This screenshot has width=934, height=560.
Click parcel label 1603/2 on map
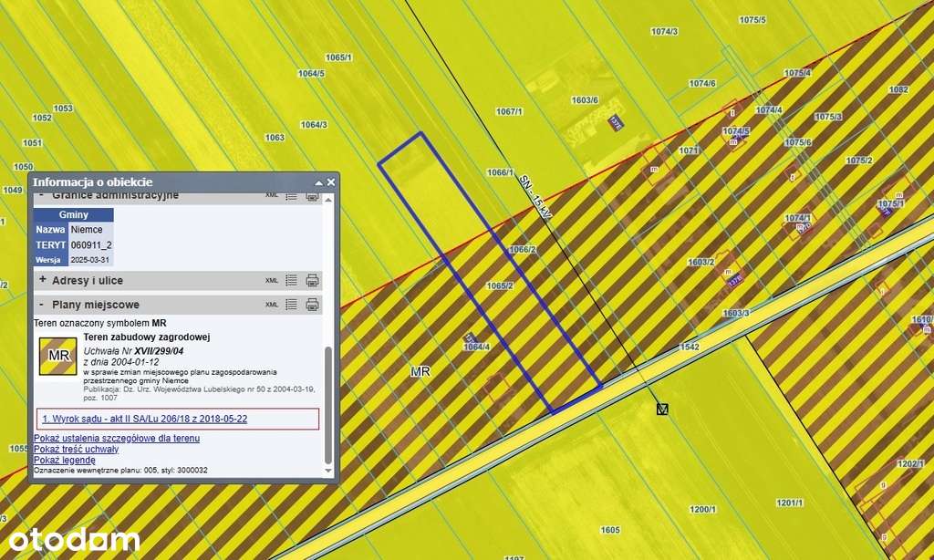coord(701,262)
